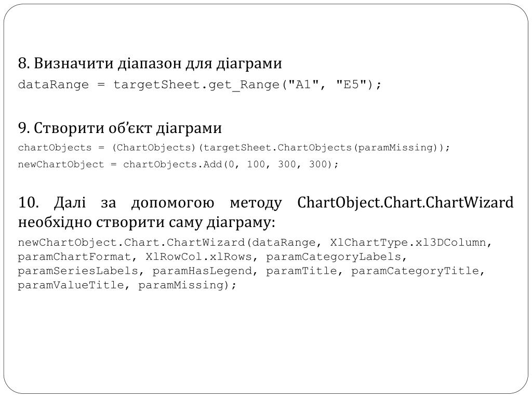
Task: Click the heading '9. Створити об'єкт діаграми'
Action: pyautogui.click(x=120, y=128)
